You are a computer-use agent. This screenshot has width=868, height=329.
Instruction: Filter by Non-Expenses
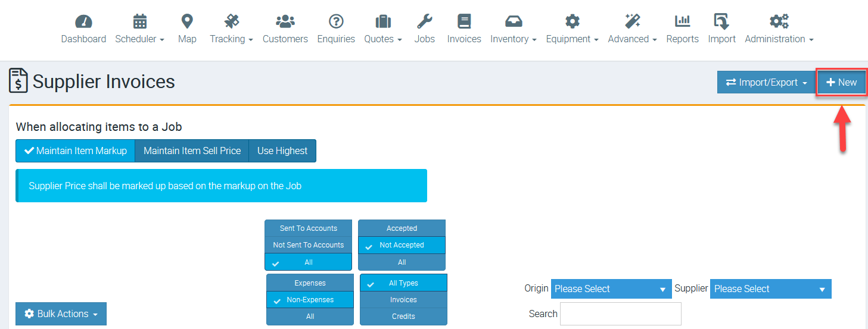pos(310,300)
